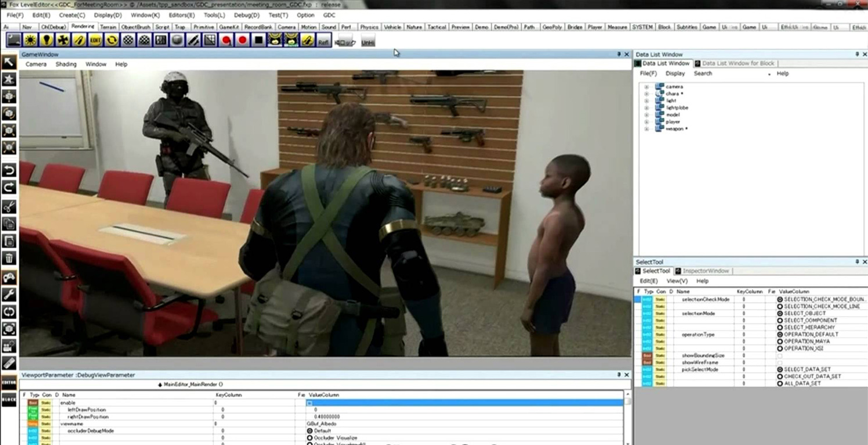
Task: Open SelectTool View(V) menu
Action: click(676, 281)
